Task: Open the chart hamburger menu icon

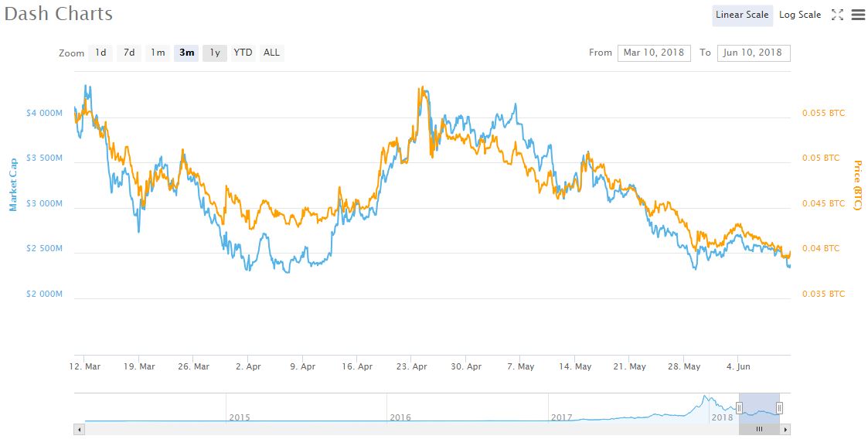Action: (x=857, y=15)
